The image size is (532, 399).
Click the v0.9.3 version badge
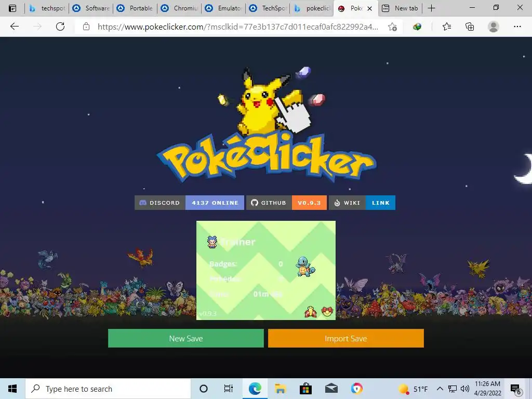pyautogui.click(x=309, y=203)
